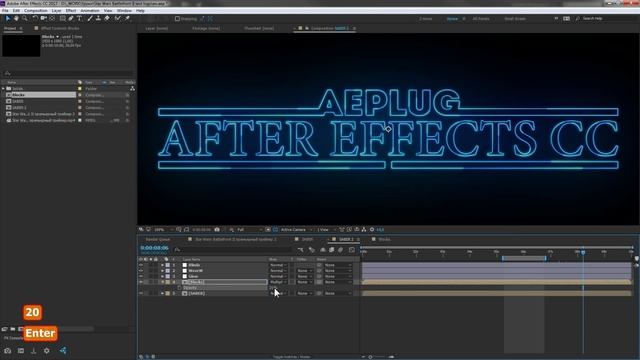Toggle the Opacity stopwatch on layer 4
This screenshot has width=640, height=360.
[x=179, y=288]
